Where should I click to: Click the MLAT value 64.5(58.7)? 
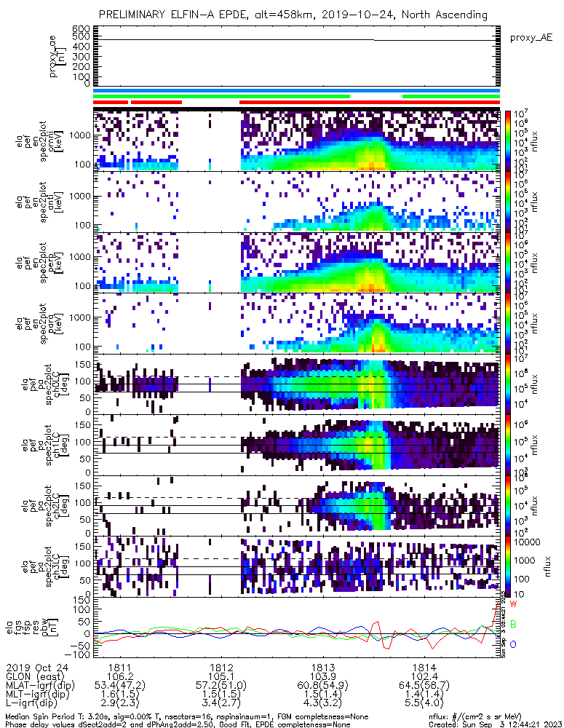(x=424, y=685)
